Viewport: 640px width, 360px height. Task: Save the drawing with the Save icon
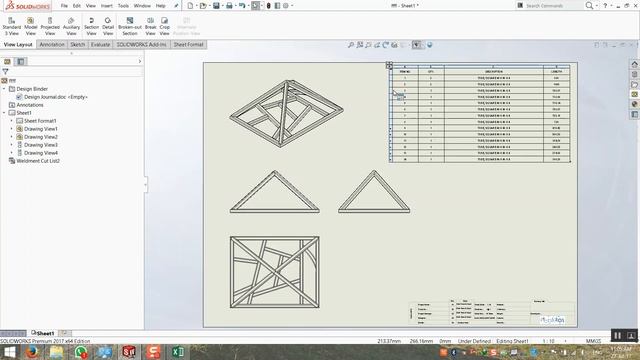tap(216, 6)
